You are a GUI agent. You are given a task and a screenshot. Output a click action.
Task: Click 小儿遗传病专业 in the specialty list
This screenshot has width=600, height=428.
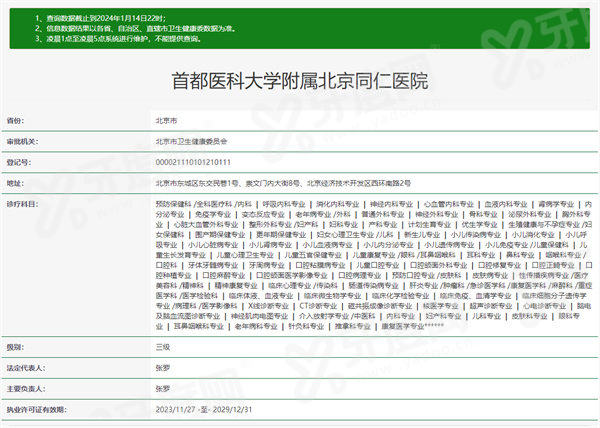click(449, 245)
